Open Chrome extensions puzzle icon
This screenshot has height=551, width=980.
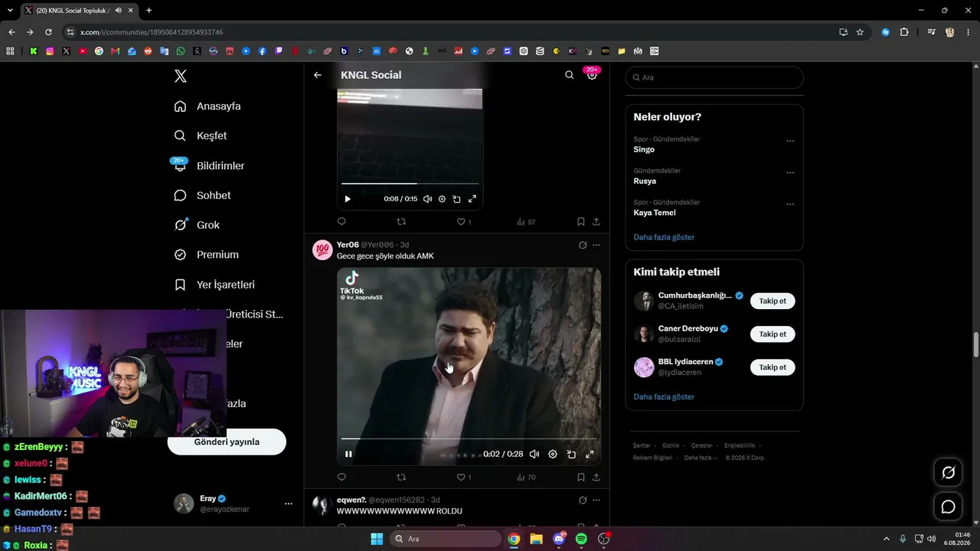pyautogui.click(x=904, y=32)
